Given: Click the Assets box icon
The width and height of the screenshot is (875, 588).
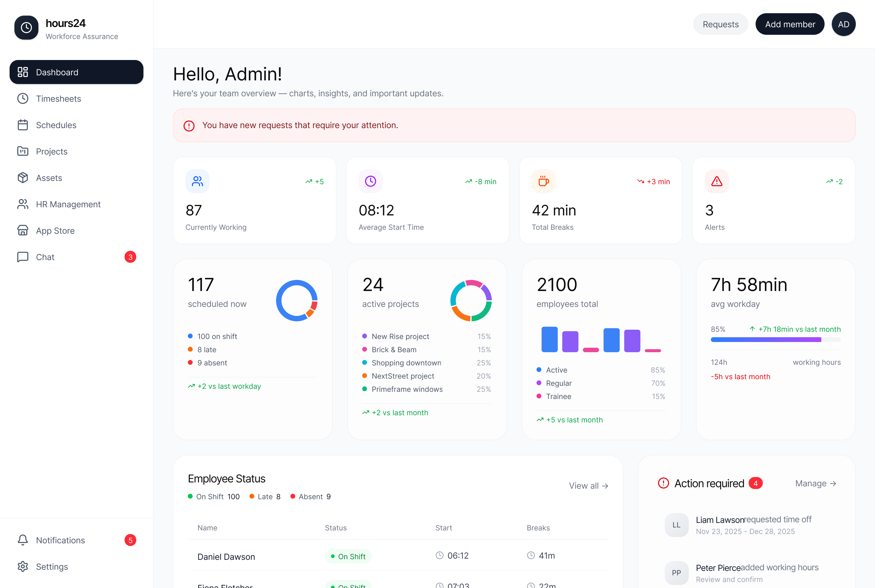Looking at the screenshot, I should [x=23, y=178].
